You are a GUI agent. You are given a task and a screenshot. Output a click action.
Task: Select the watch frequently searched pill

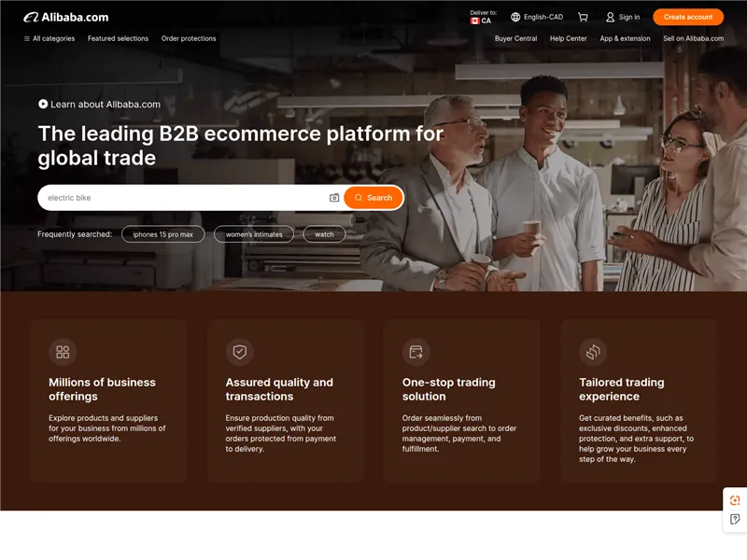pos(323,233)
